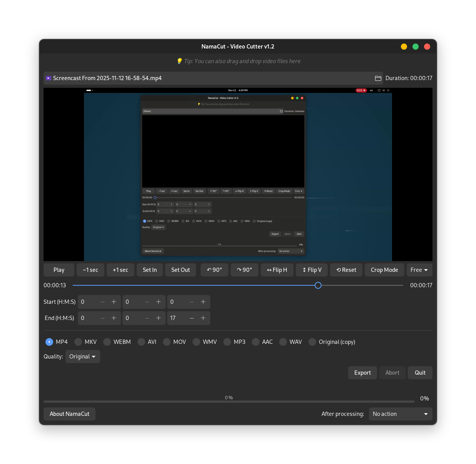
Task: Open the After processing action dropdown
Action: coord(400,414)
